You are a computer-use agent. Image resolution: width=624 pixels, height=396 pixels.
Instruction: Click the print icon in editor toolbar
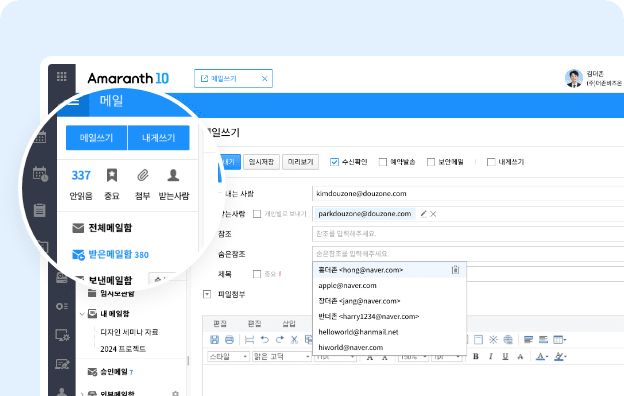(229, 339)
